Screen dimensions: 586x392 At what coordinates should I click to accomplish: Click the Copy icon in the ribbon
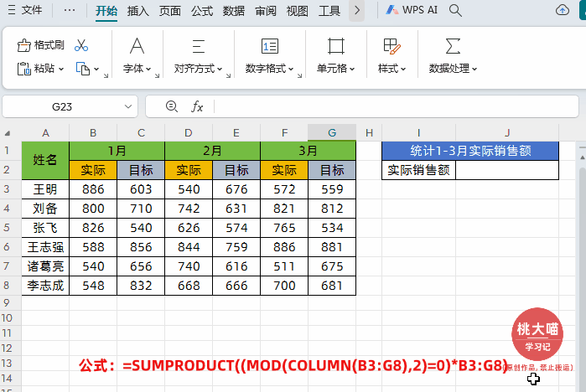(83, 69)
